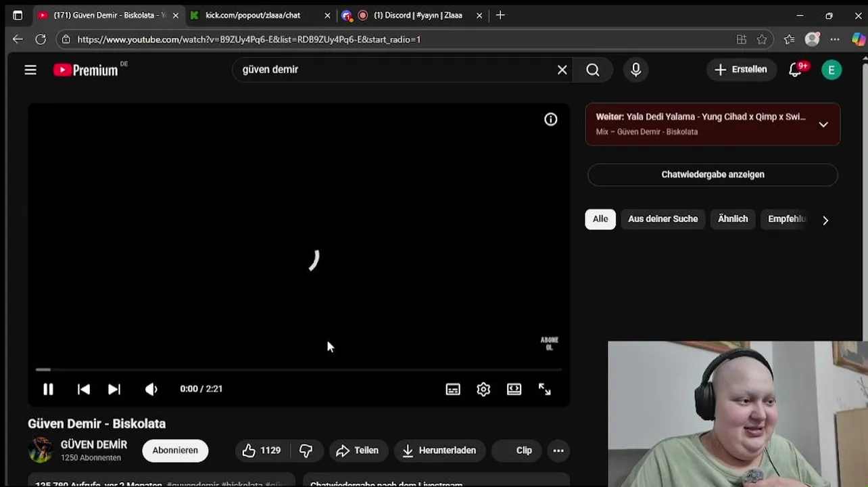This screenshot has height=487, width=868.
Task: Open notifications bell with 9+ badge
Action: [x=795, y=70]
